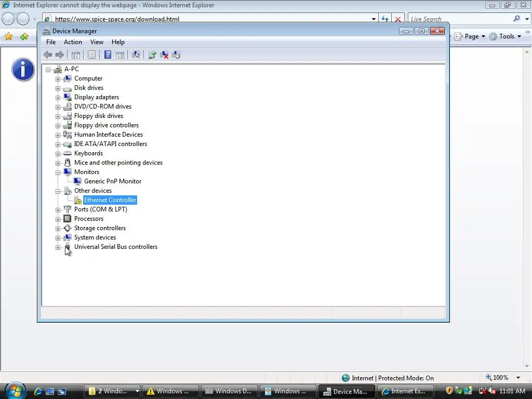Click Show Desktop Quick Launch icon

(50, 391)
